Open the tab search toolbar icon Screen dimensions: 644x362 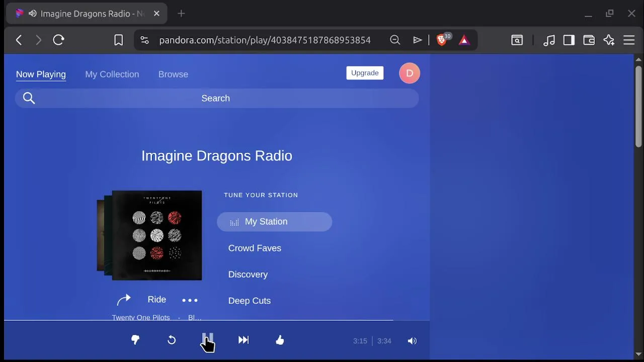click(517, 40)
